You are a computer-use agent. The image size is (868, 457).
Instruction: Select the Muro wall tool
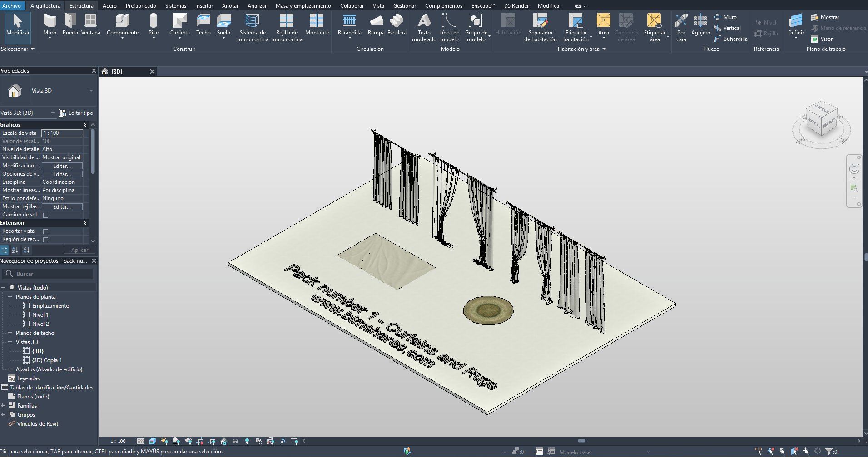(50, 25)
